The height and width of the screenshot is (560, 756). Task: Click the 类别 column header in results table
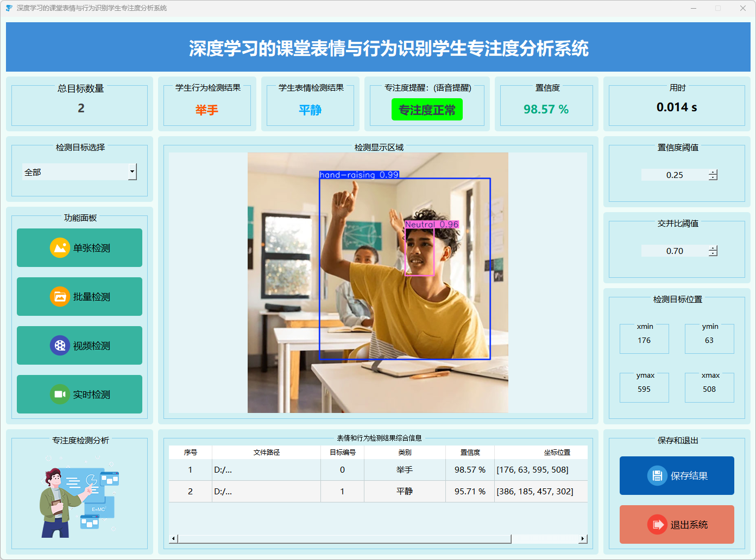[x=405, y=453]
